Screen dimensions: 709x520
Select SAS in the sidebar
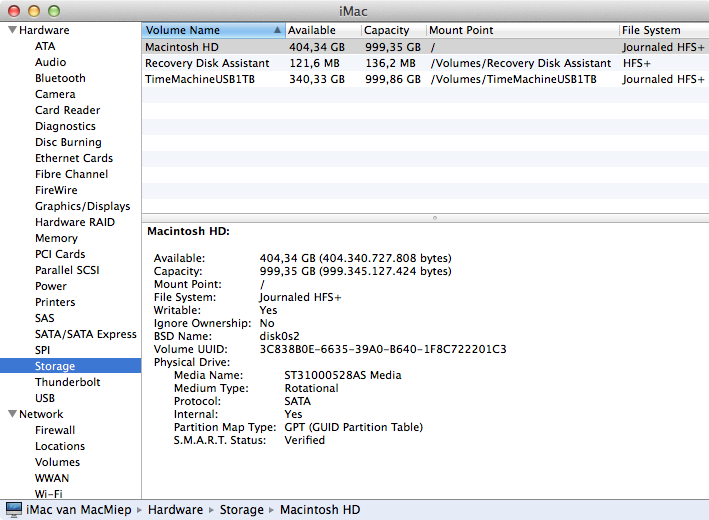pos(44,318)
